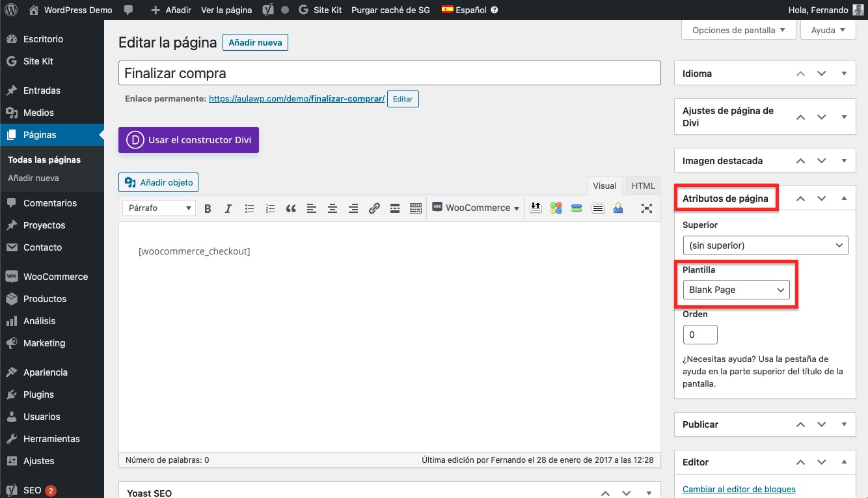
Task: Click the blue person toolbar icon
Action: [x=618, y=208]
